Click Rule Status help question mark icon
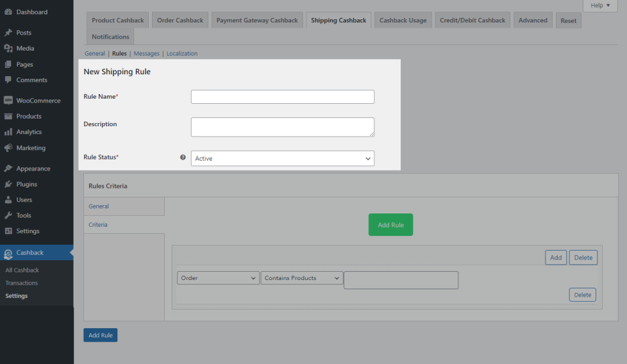627x364 pixels. click(x=183, y=158)
